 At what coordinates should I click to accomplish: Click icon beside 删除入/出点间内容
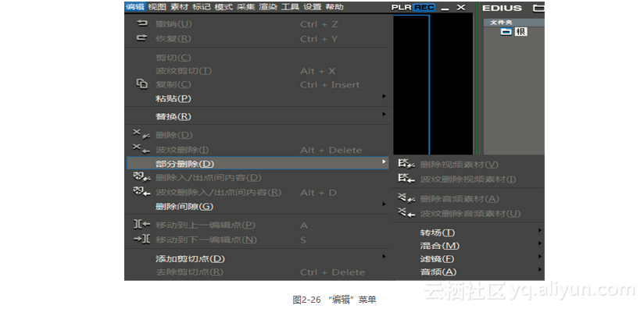[x=141, y=177]
